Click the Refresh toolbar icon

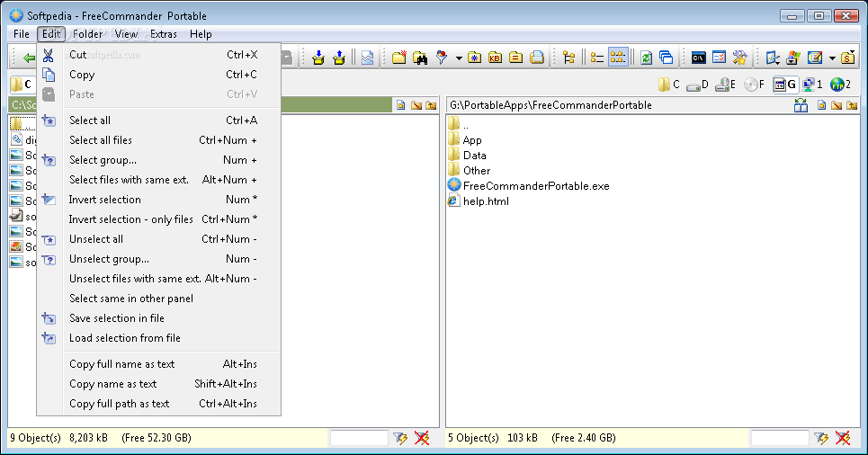pos(646,57)
